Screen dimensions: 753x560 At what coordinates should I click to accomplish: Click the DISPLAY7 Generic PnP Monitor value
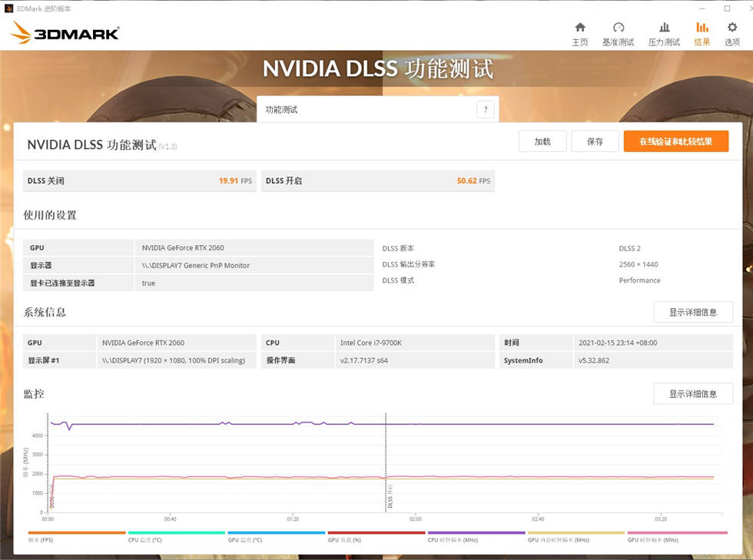[195, 266]
